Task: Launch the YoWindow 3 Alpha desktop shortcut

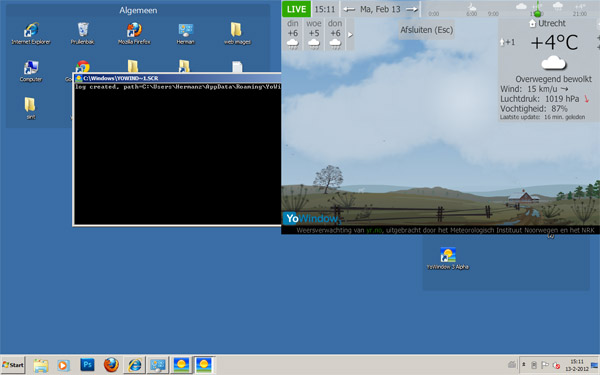Action: tap(448, 259)
